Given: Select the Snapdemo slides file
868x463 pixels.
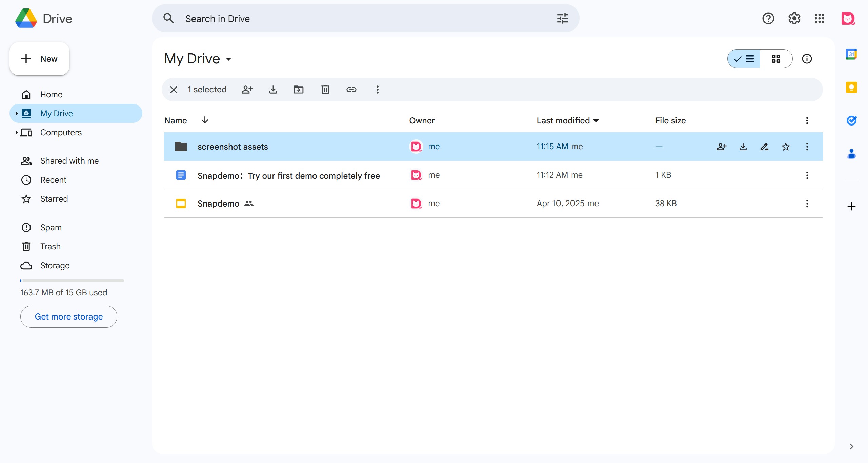Looking at the screenshot, I should click(x=493, y=204).
